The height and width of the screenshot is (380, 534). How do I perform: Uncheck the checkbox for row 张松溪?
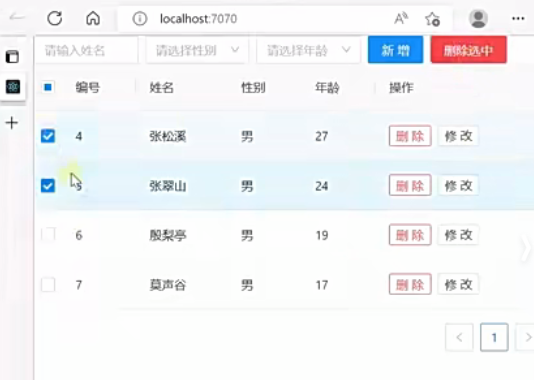coord(48,136)
